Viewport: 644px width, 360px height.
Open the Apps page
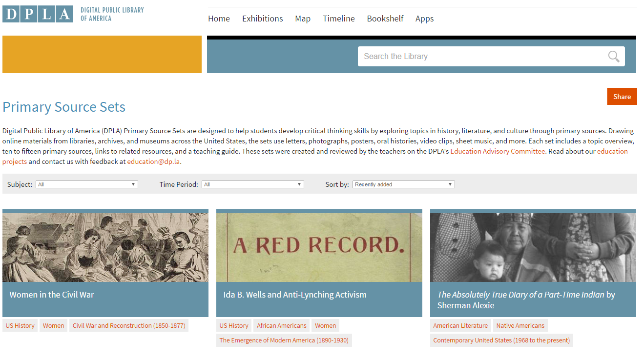pos(424,19)
